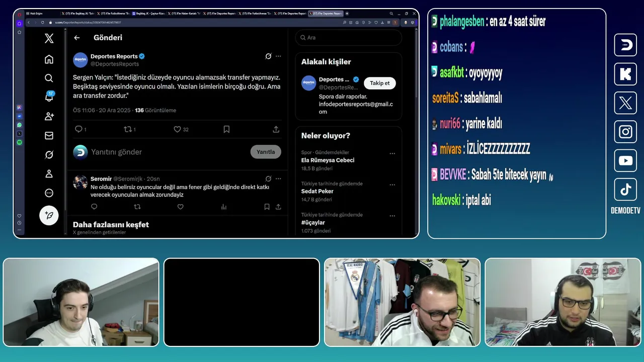Bookmark Seromir's comment

(x=267, y=207)
